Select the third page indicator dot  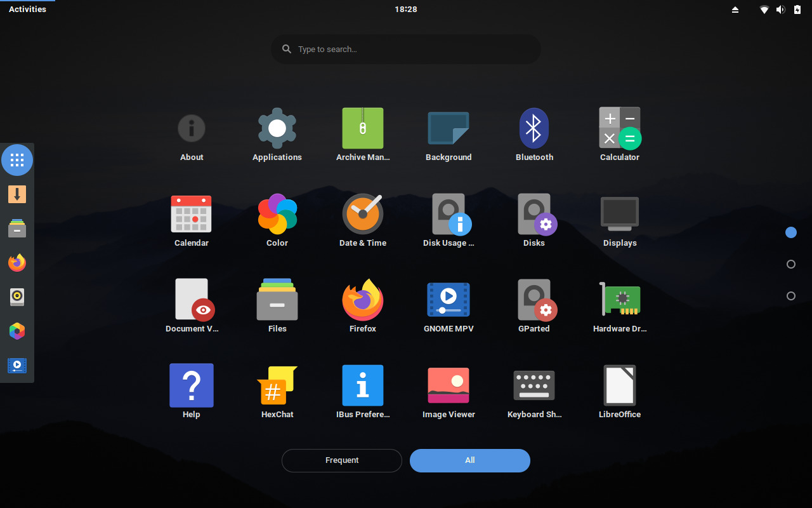pos(790,295)
